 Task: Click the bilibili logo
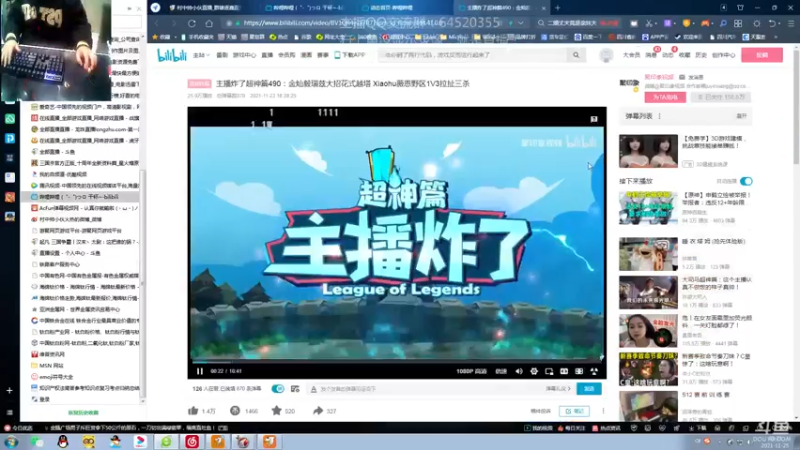point(172,55)
